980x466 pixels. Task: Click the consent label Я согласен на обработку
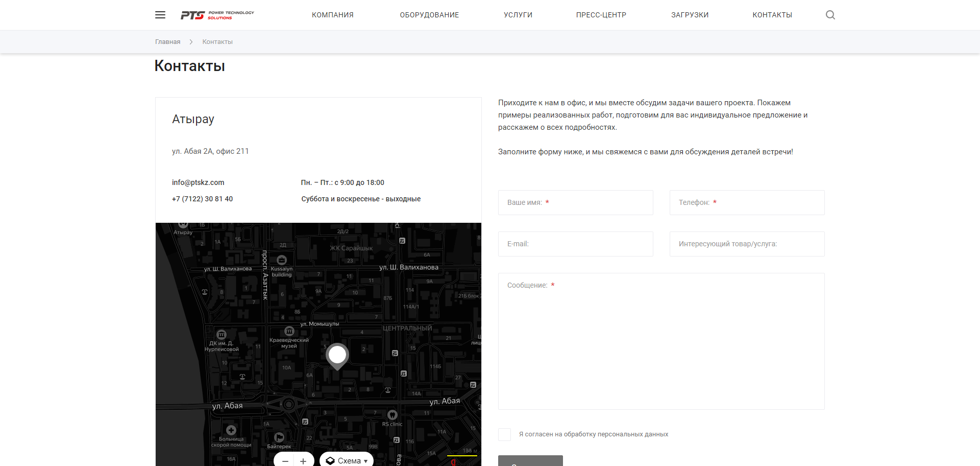click(x=594, y=434)
